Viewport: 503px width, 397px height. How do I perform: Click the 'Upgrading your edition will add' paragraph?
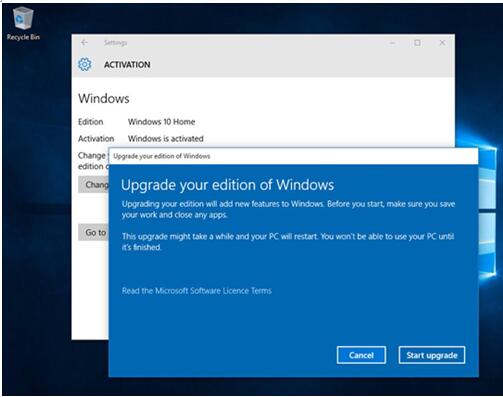288,209
